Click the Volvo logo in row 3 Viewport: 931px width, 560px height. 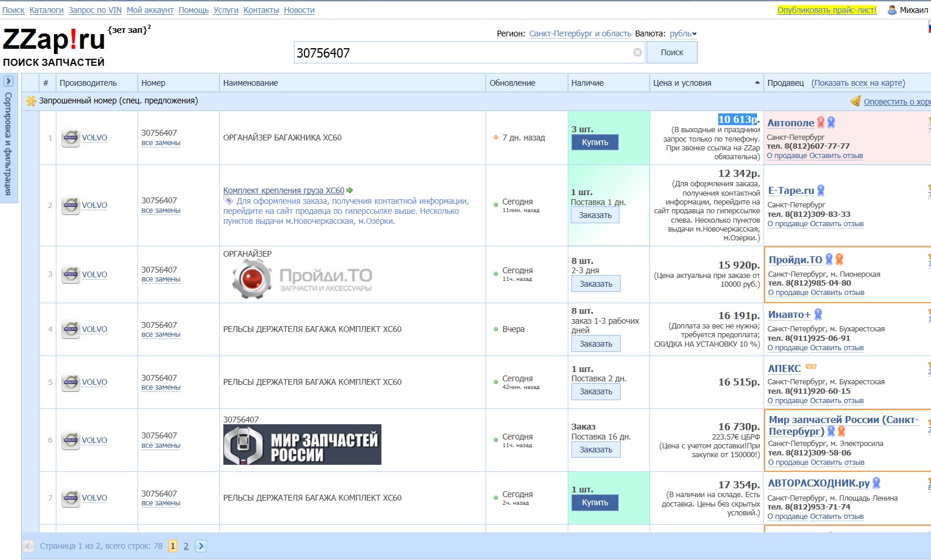click(x=71, y=274)
